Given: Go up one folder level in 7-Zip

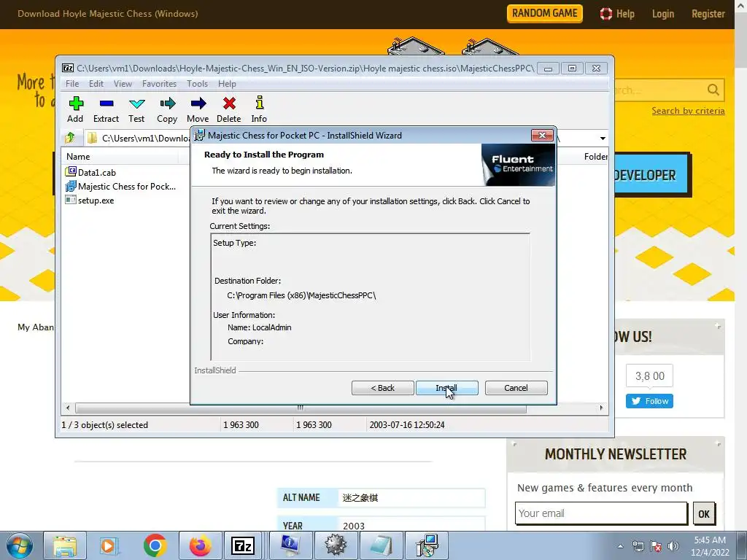Looking at the screenshot, I should tap(70, 138).
